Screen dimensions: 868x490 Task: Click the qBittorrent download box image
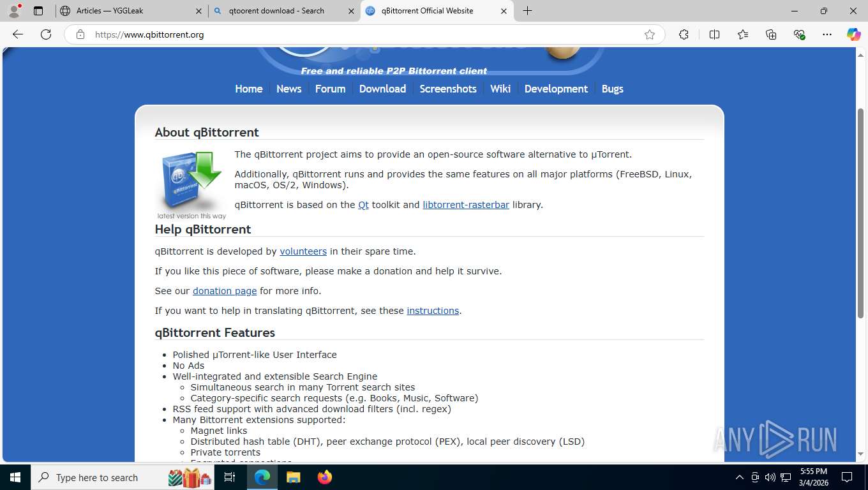click(x=191, y=184)
